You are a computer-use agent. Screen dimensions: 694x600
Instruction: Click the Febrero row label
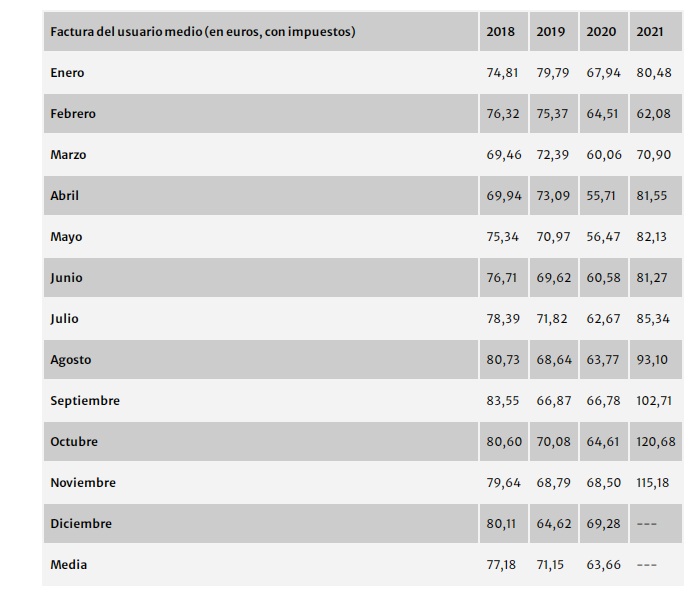pyautogui.click(x=73, y=114)
